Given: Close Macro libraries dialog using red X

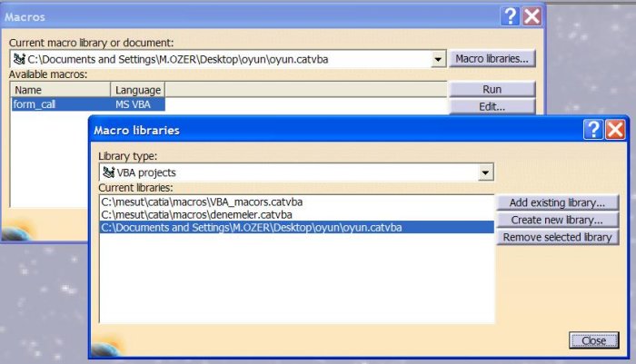Looking at the screenshot, I should tap(615, 130).
